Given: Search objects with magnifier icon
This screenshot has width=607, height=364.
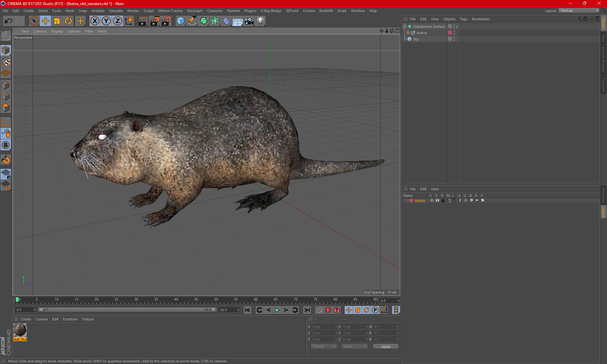Looking at the screenshot, I should (579, 19).
